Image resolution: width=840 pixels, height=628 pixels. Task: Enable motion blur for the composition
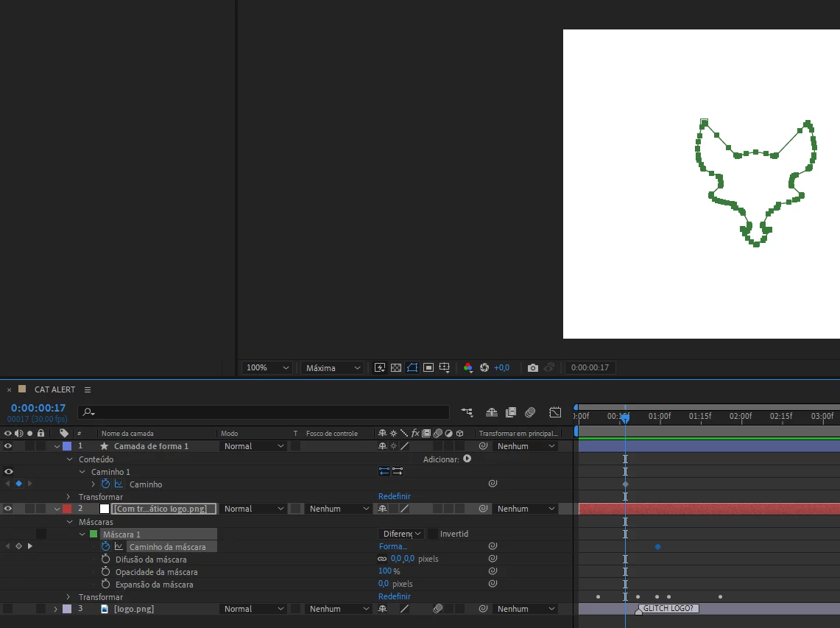pyautogui.click(x=530, y=412)
